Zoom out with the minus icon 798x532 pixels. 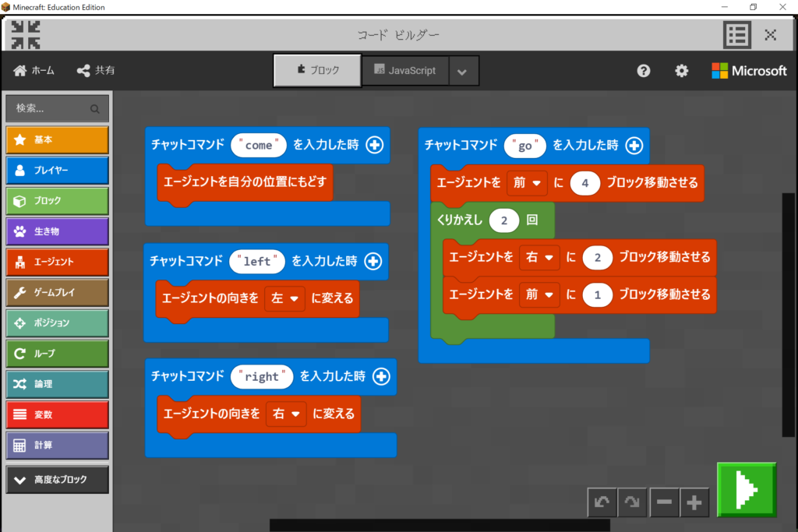point(664,503)
